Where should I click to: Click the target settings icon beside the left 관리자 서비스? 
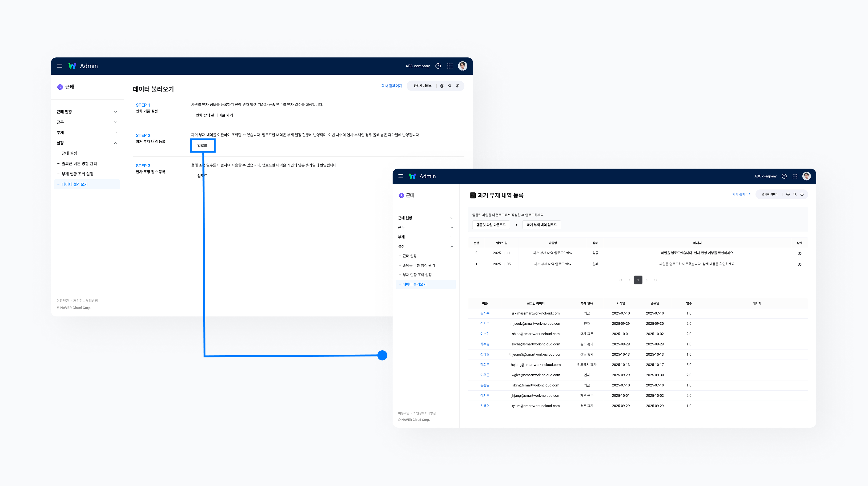[442, 86]
